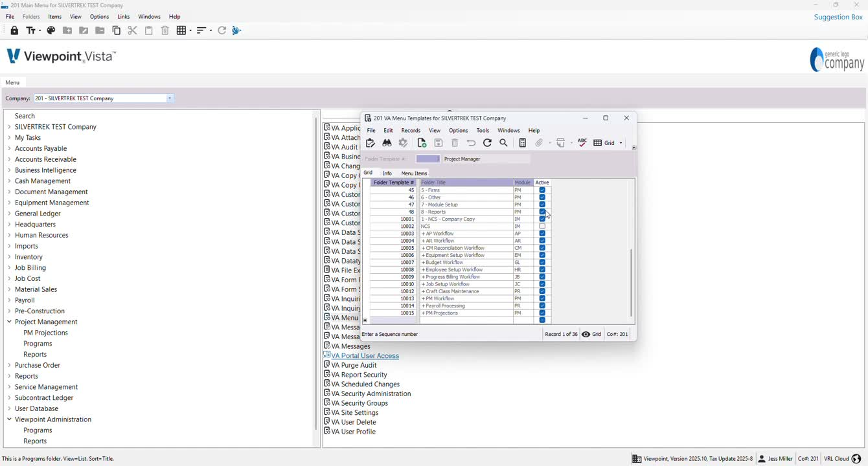Open the Suggestion Box link
868x466 pixels.
[x=838, y=17]
